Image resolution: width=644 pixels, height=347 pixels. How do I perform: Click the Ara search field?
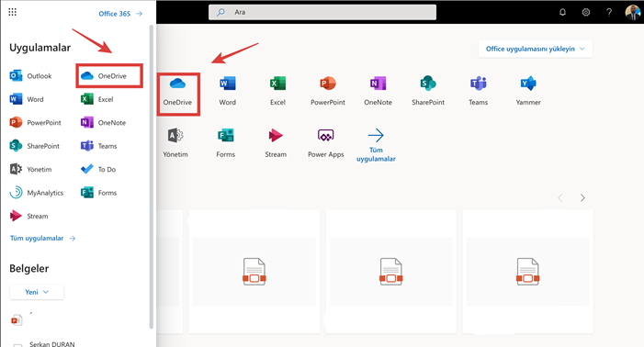322,12
